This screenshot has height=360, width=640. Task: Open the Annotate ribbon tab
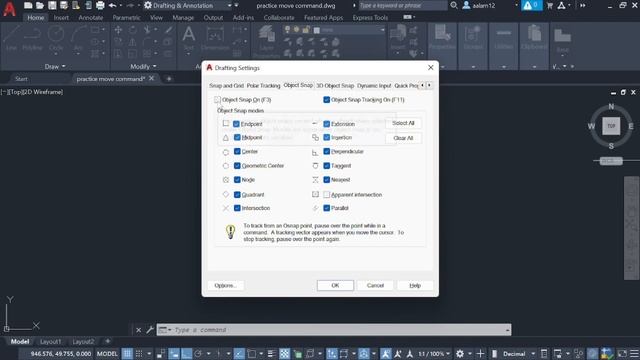click(x=91, y=18)
